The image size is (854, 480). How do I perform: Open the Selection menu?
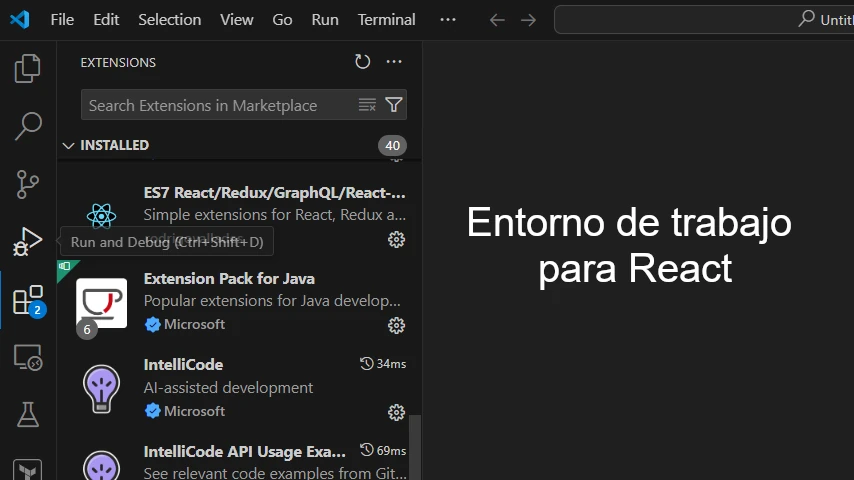[x=169, y=20]
